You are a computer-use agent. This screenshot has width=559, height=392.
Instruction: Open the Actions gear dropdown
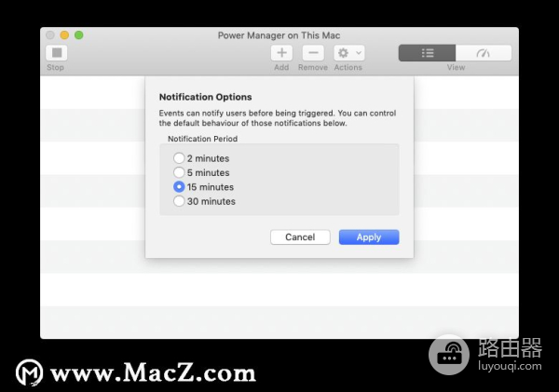click(x=349, y=53)
